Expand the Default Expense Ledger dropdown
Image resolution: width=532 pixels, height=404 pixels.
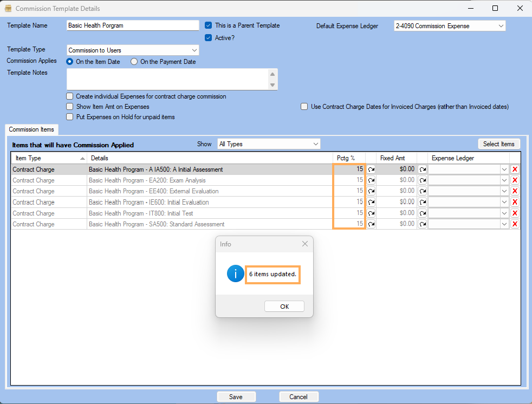pos(500,26)
